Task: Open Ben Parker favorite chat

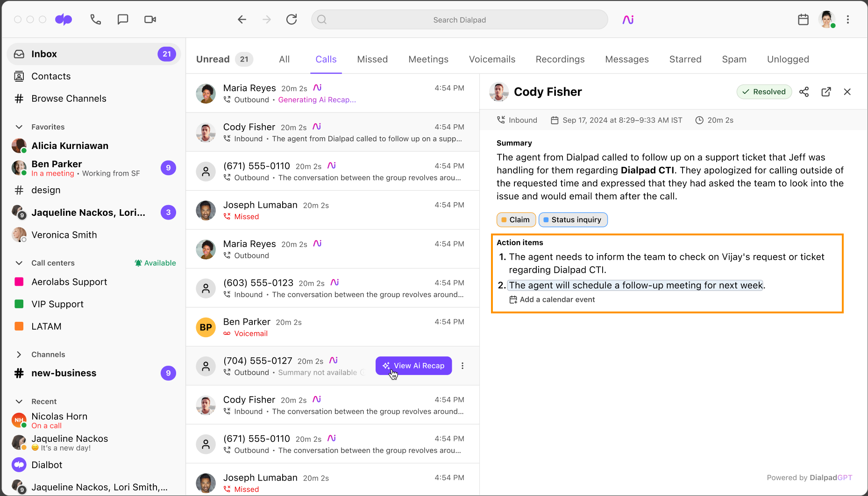Action: coord(93,168)
